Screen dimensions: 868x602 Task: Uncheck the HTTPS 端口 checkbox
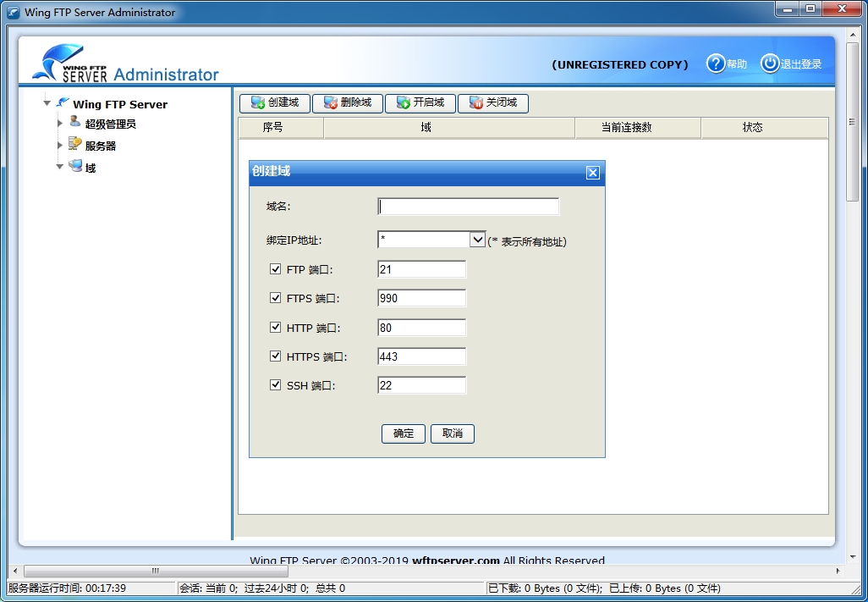click(275, 356)
